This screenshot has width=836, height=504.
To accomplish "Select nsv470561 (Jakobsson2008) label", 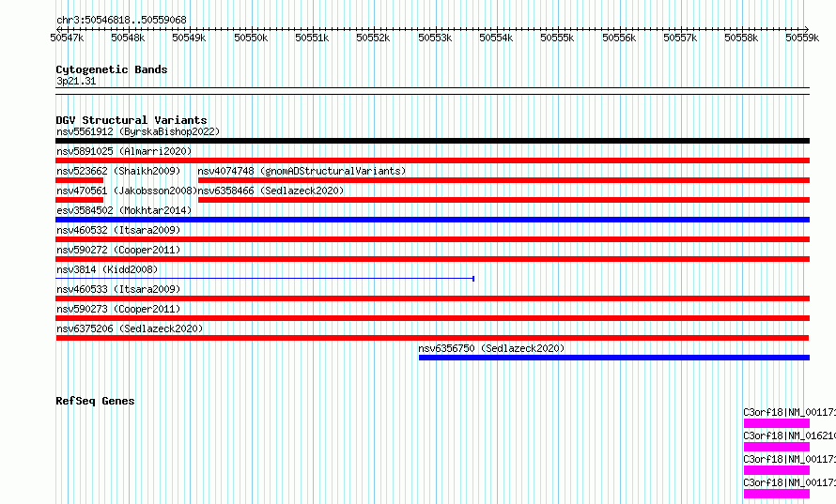I will point(127,191).
